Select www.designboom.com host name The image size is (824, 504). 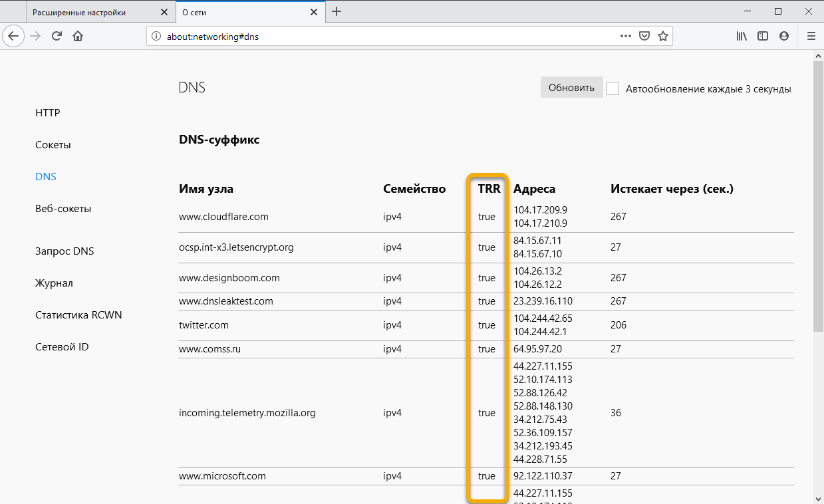pos(229,278)
